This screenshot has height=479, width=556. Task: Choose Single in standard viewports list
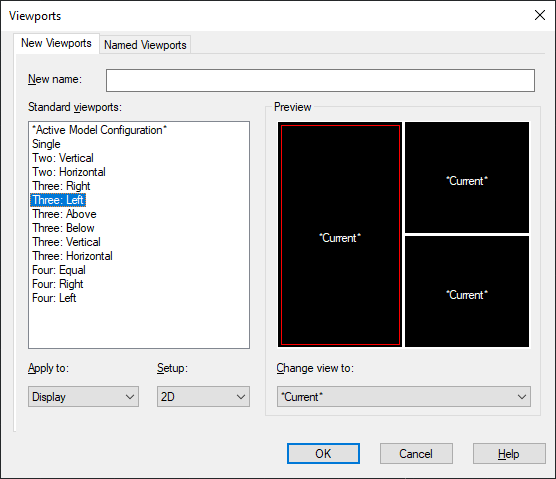46,144
